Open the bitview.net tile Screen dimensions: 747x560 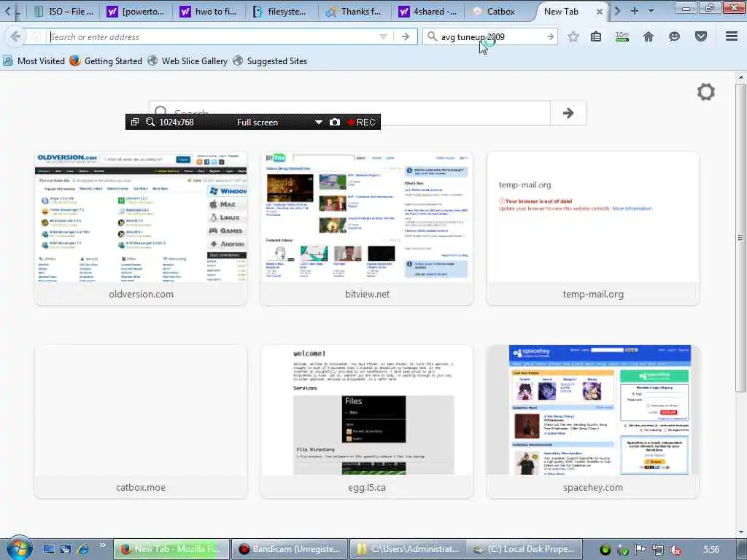pos(367,228)
